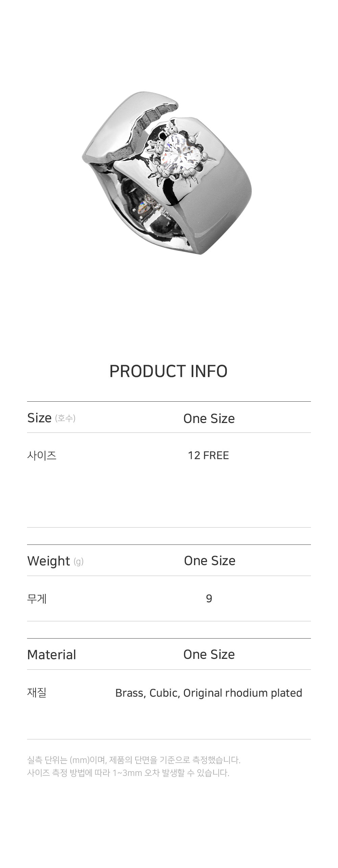
Task: Click One Size header in Weight row
Action: [210, 561]
